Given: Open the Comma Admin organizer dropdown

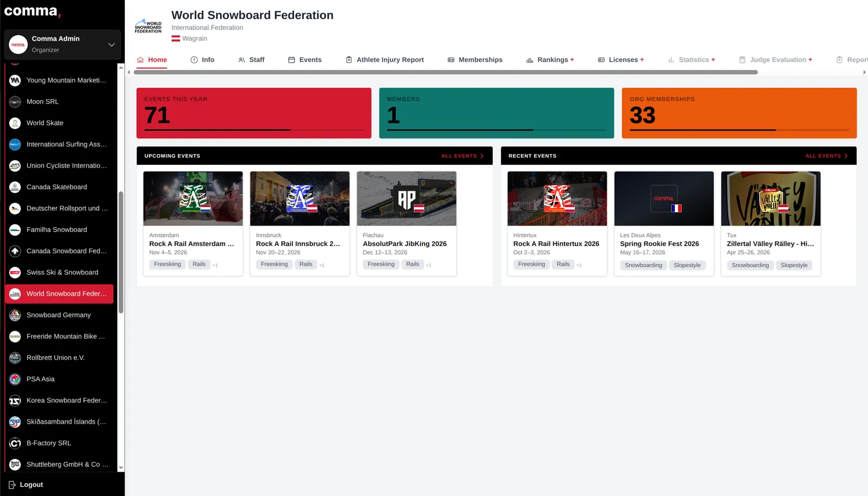Looking at the screenshot, I should click(x=62, y=44).
